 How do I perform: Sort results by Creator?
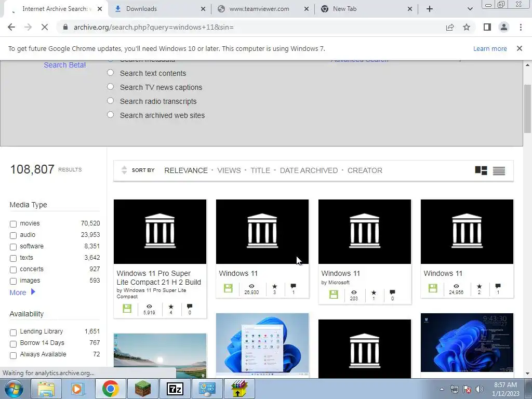pyautogui.click(x=365, y=170)
